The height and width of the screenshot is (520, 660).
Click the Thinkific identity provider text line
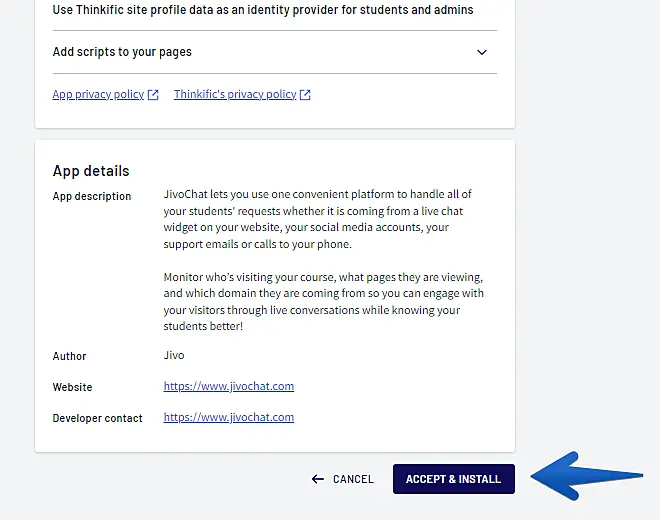point(263,10)
